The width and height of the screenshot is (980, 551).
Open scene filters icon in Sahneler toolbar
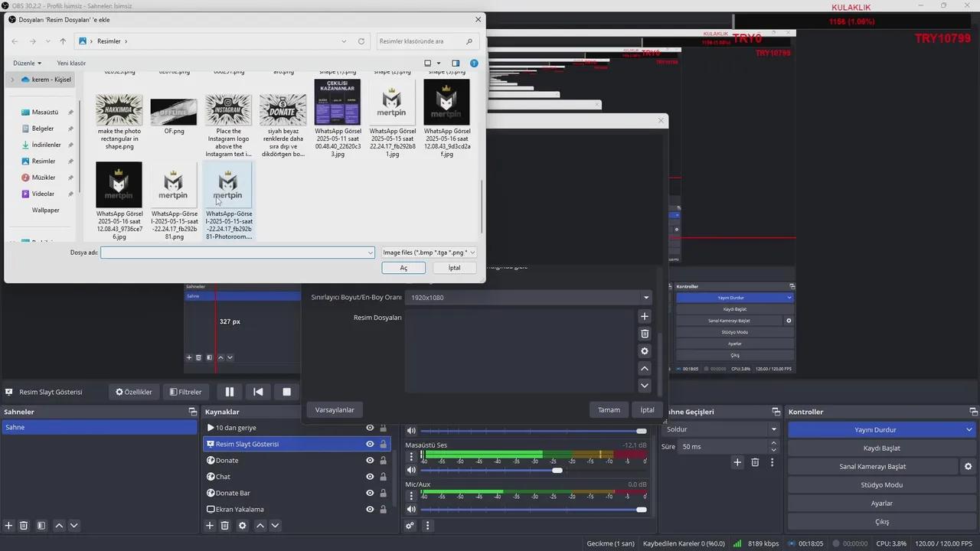pos(41,526)
